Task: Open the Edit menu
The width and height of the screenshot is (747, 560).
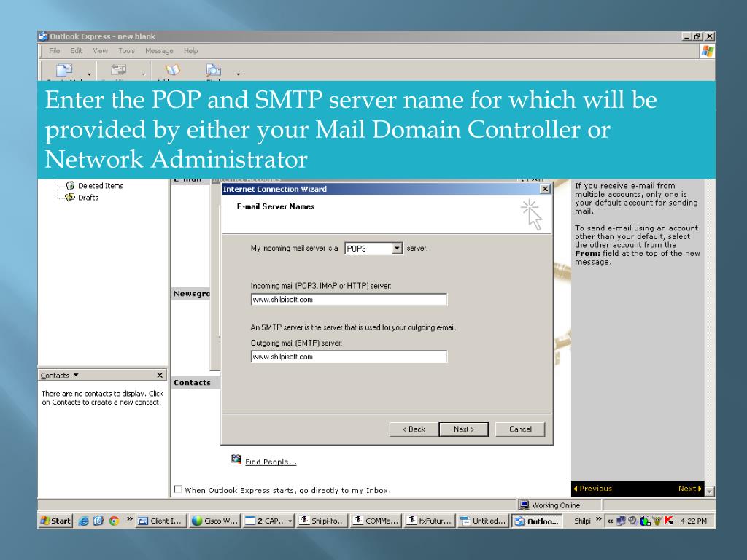Action: click(x=76, y=50)
